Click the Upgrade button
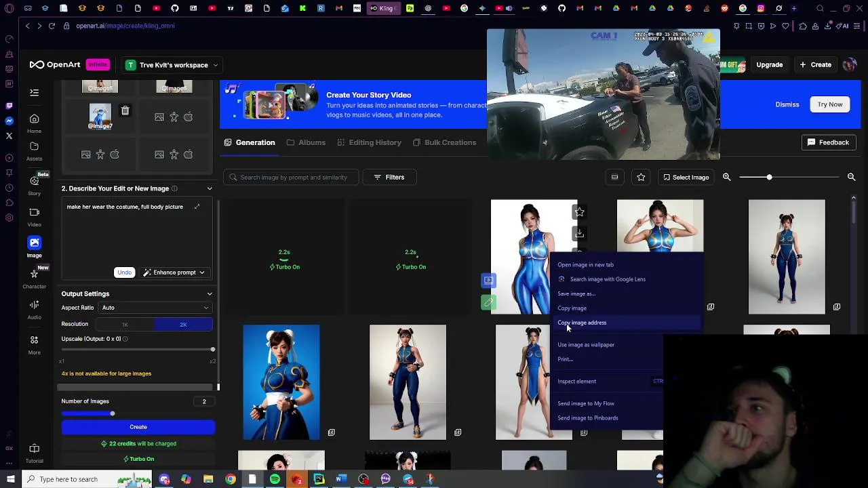Viewport: 868px width, 488px height. (769, 65)
